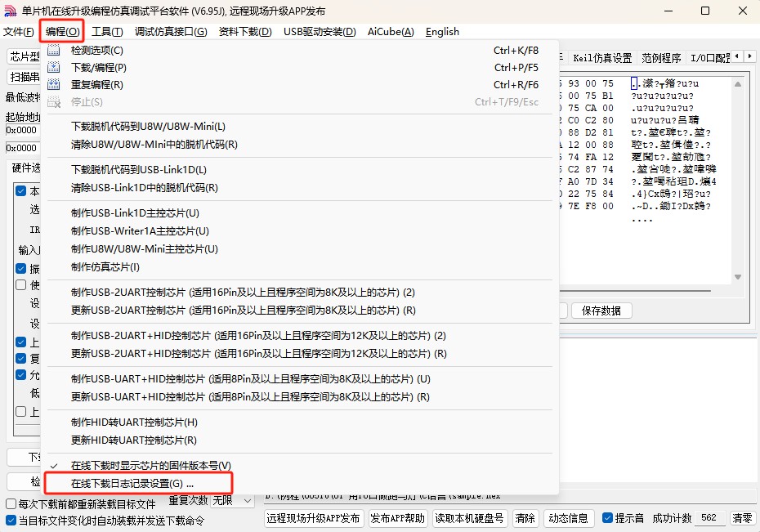Click the 成功计数 value field 562
This screenshot has width=760, height=532.
point(710,517)
